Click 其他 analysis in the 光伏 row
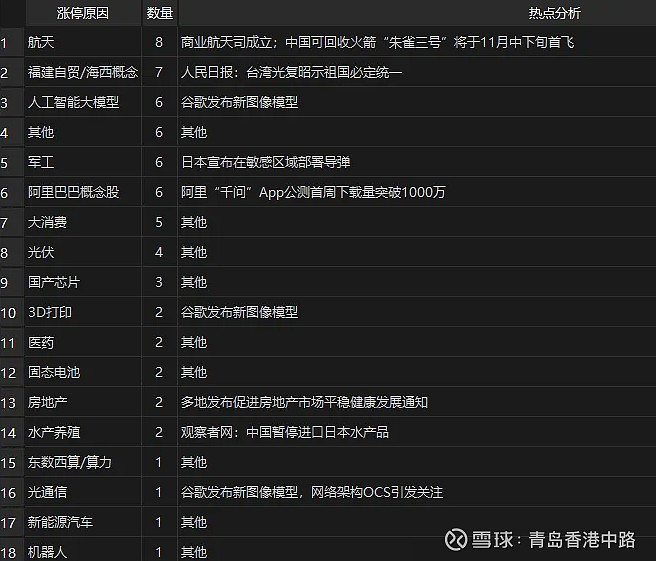Image resolution: width=656 pixels, height=561 pixels. (x=194, y=252)
